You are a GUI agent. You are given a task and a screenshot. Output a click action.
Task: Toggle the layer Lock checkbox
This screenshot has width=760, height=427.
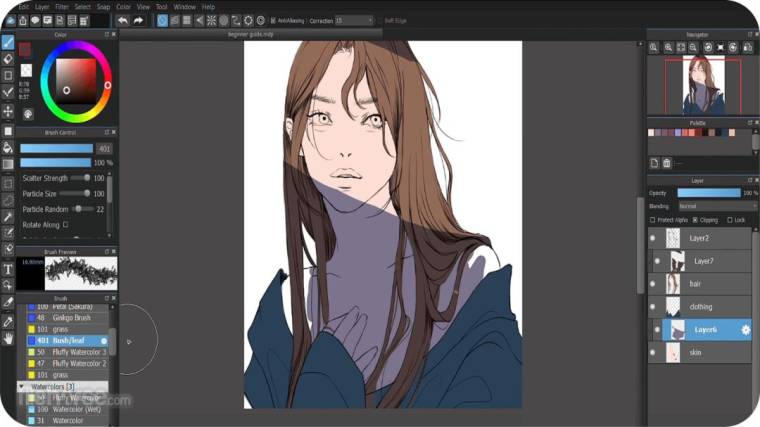[x=729, y=220]
